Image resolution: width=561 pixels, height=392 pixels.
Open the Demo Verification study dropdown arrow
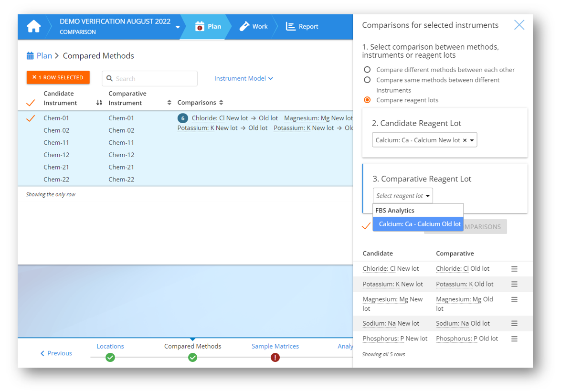(178, 27)
